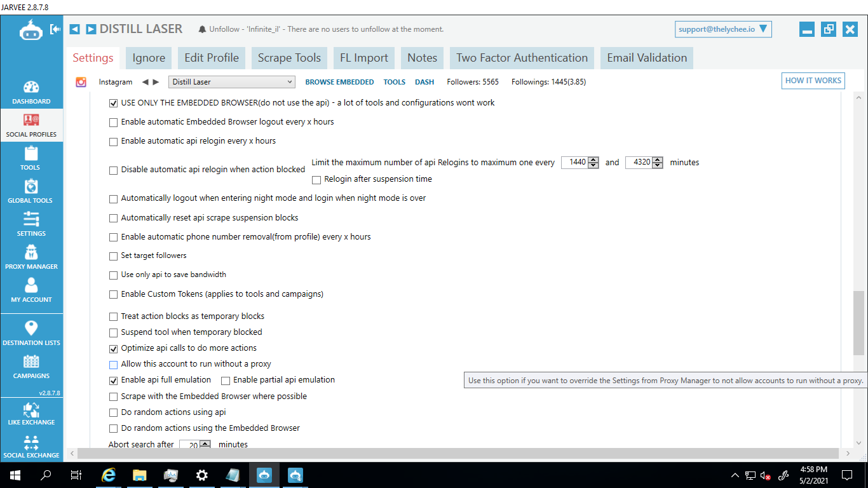
Task: Open Windows Start menu
Action: pyautogui.click(x=15, y=475)
